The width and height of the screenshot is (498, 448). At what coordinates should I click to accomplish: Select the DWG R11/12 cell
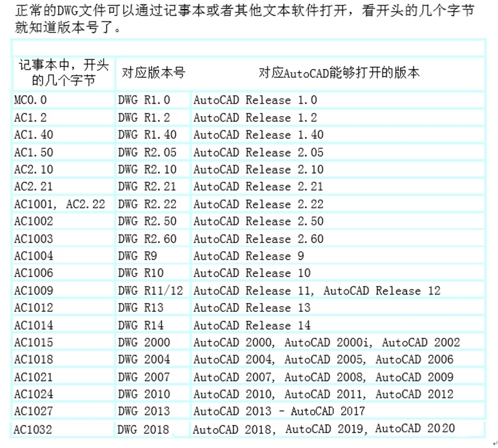tap(153, 290)
